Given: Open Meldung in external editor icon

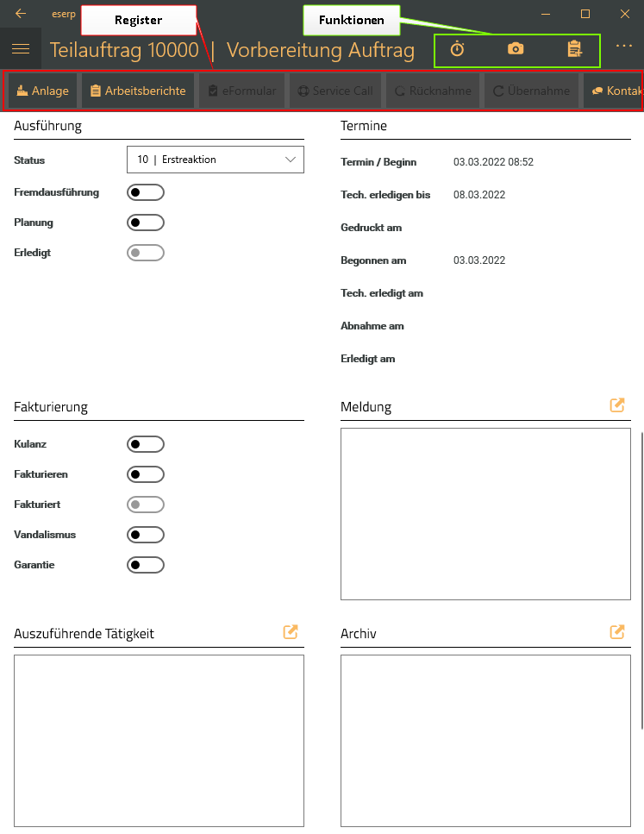Looking at the screenshot, I should point(617,405).
